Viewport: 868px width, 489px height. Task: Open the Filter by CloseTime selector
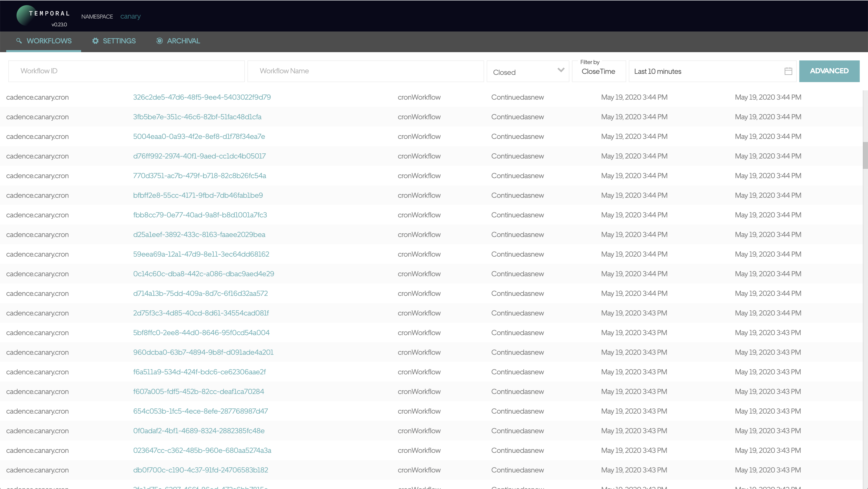pos(599,72)
